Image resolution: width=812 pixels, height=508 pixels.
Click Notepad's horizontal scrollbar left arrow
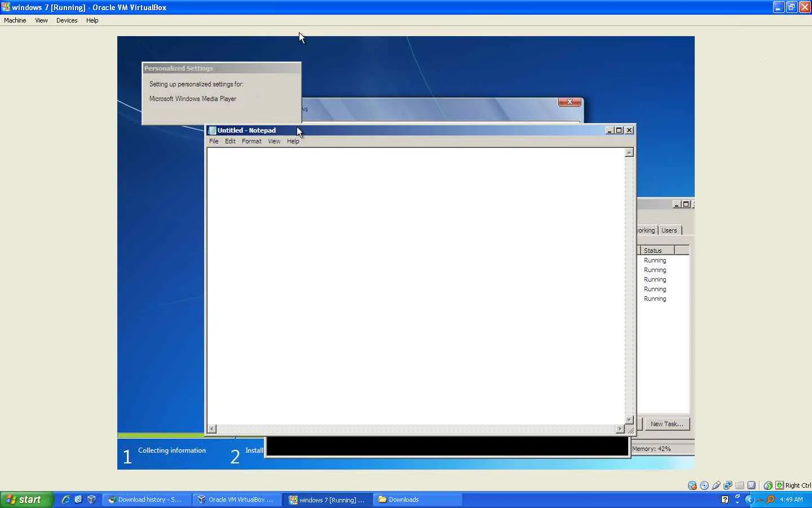212,429
